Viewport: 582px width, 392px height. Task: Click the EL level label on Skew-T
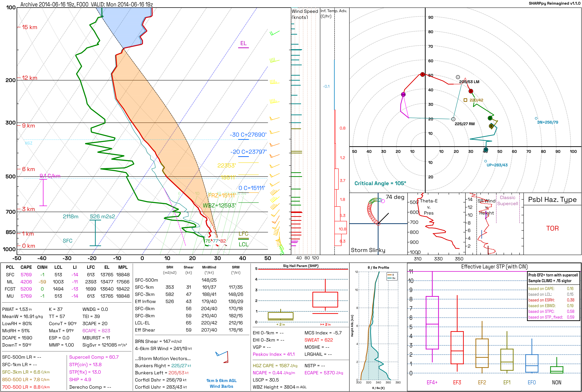pos(243,43)
